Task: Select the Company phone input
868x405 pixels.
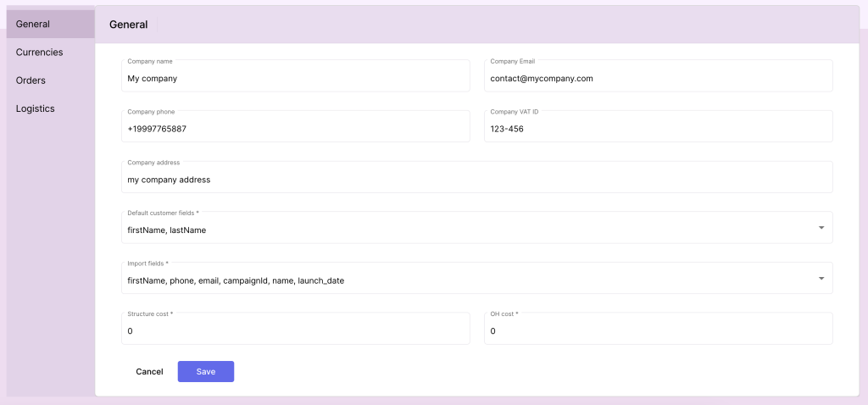Action: click(295, 129)
